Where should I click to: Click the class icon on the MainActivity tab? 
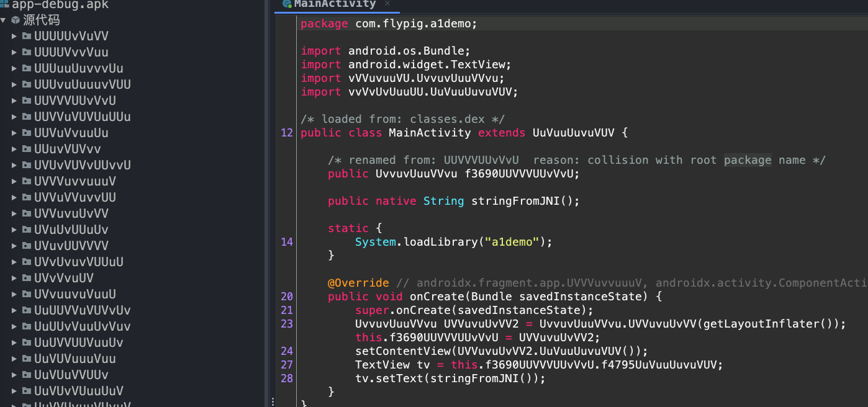click(x=286, y=4)
